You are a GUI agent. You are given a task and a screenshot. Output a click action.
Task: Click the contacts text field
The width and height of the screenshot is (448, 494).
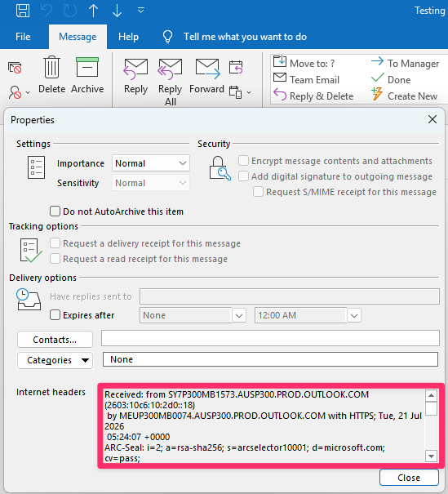[x=270, y=338]
